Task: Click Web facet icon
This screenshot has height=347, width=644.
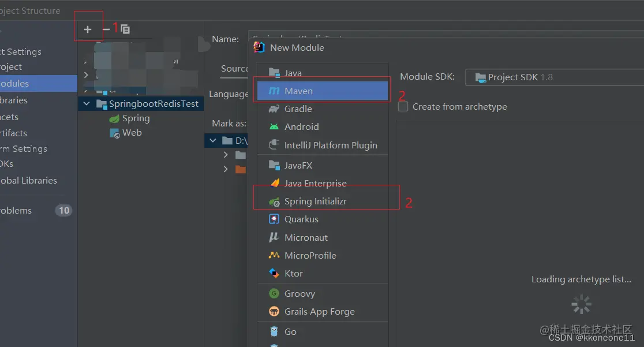Action: [115, 133]
